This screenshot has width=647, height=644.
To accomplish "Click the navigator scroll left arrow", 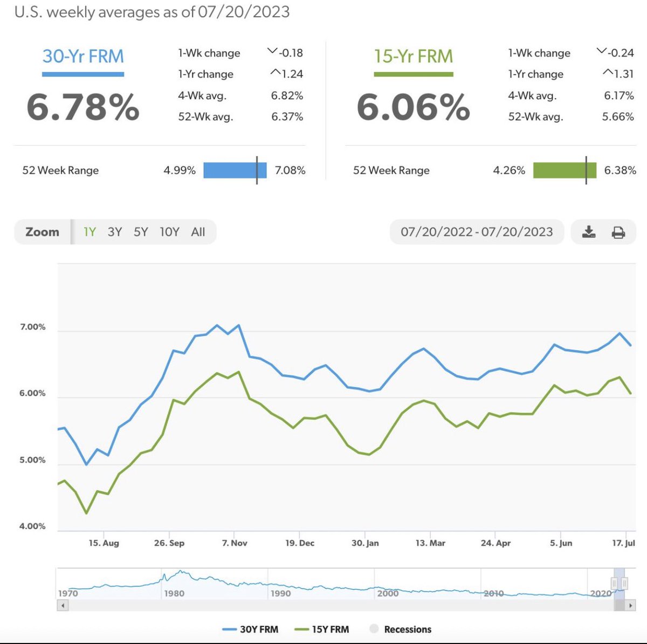I will pyautogui.click(x=63, y=605).
